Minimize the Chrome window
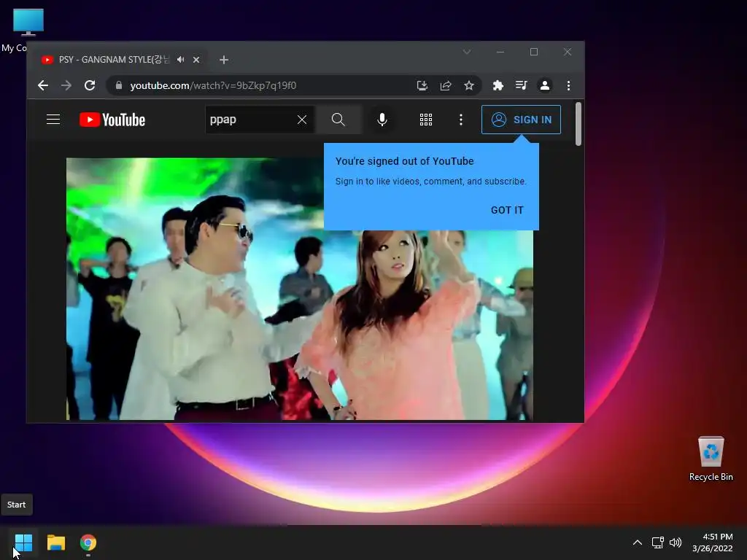Image resolution: width=747 pixels, height=560 pixels. [x=500, y=52]
